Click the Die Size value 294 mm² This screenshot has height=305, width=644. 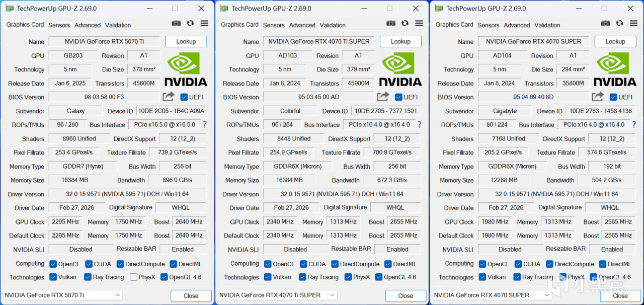573,69
